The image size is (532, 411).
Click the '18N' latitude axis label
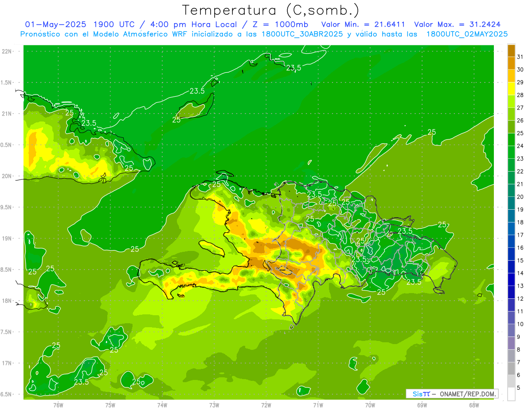(6, 301)
